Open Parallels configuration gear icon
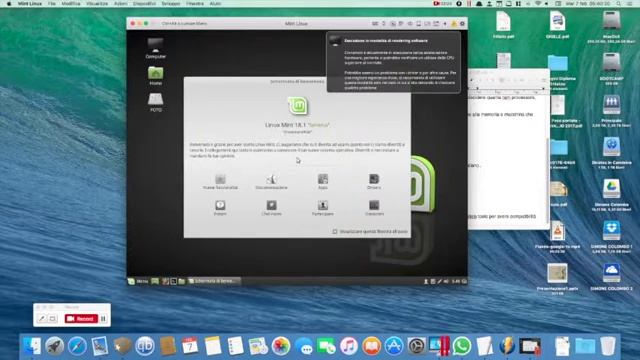Image resolution: width=640 pixels, height=360 pixels. click(x=462, y=24)
